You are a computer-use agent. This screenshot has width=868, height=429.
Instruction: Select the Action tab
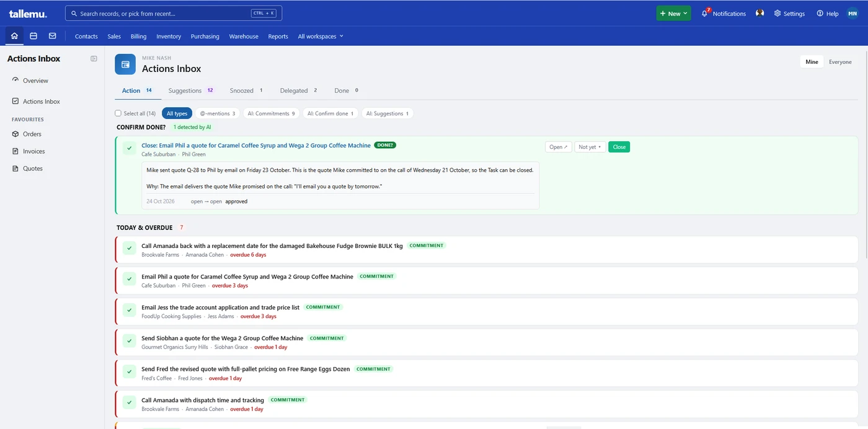point(137,91)
